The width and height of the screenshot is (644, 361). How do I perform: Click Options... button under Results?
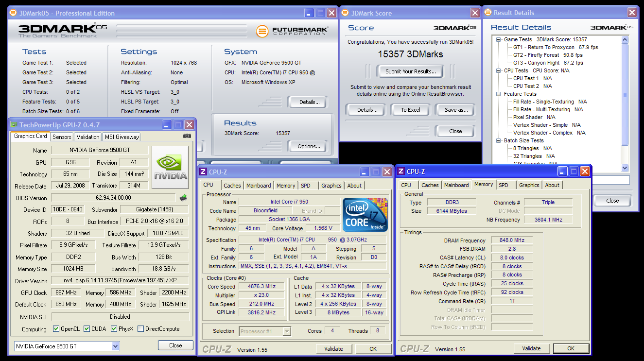click(x=309, y=146)
